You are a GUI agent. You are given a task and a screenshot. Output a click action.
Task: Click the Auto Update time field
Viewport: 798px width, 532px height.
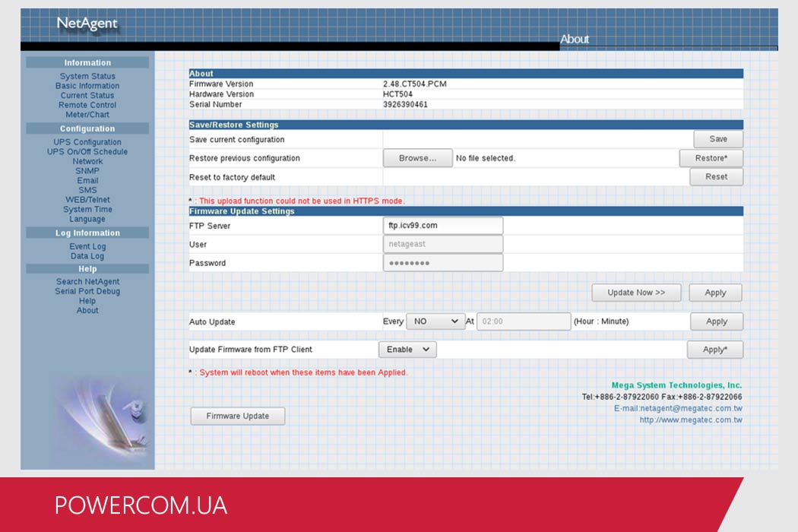pyautogui.click(x=524, y=321)
